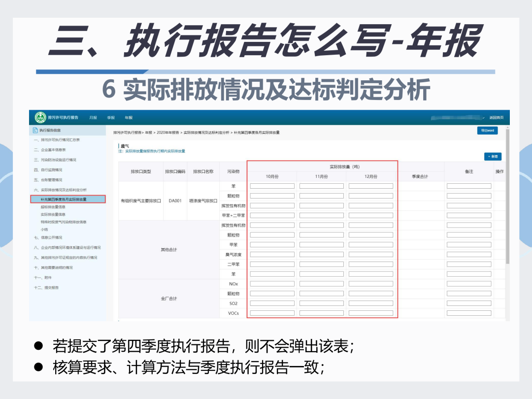The width and height of the screenshot is (532, 399).
Task: Click the 返回首页 link
Action: click(497, 118)
